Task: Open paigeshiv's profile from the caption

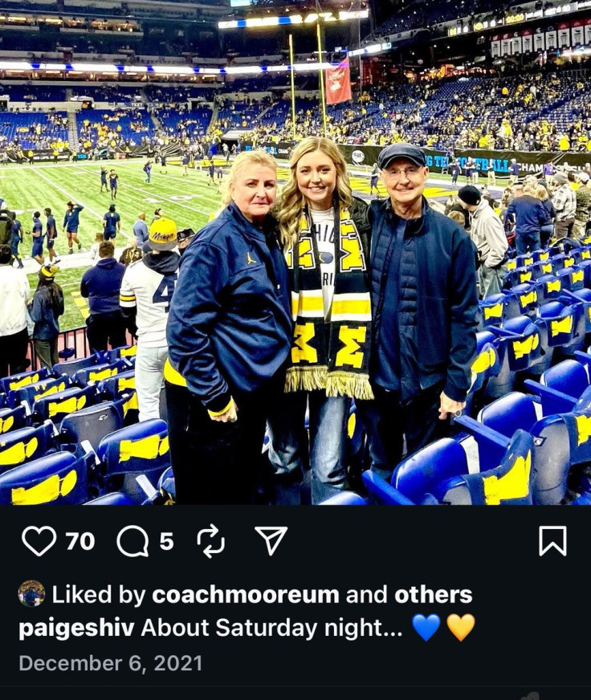Action: pos(76,628)
